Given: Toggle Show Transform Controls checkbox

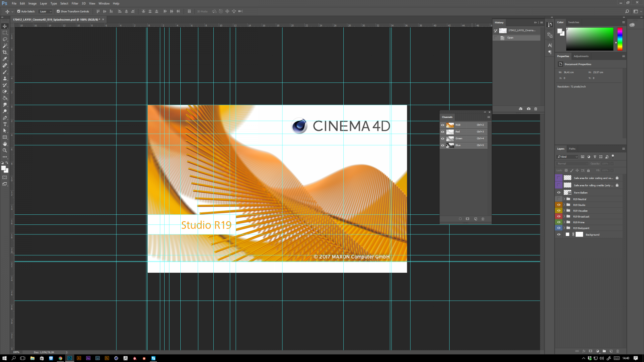Looking at the screenshot, I should click(x=58, y=11).
